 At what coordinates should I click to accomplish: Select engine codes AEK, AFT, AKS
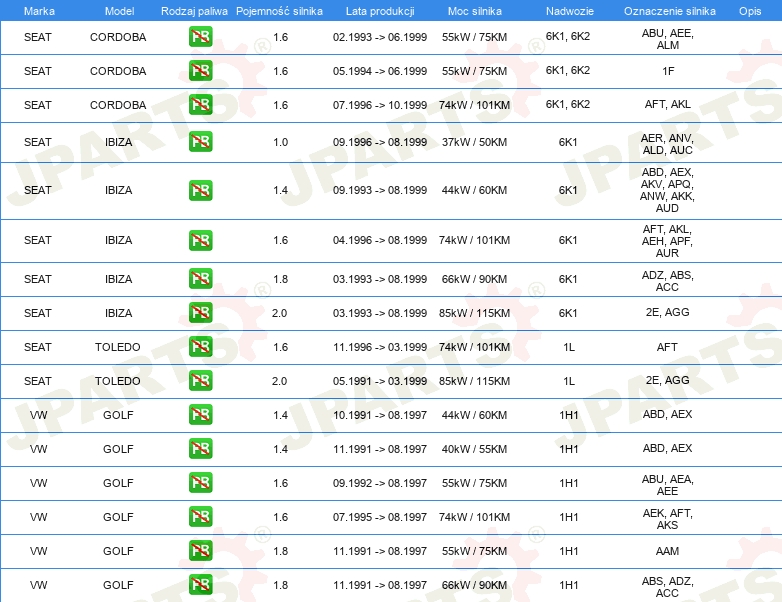tap(667, 519)
